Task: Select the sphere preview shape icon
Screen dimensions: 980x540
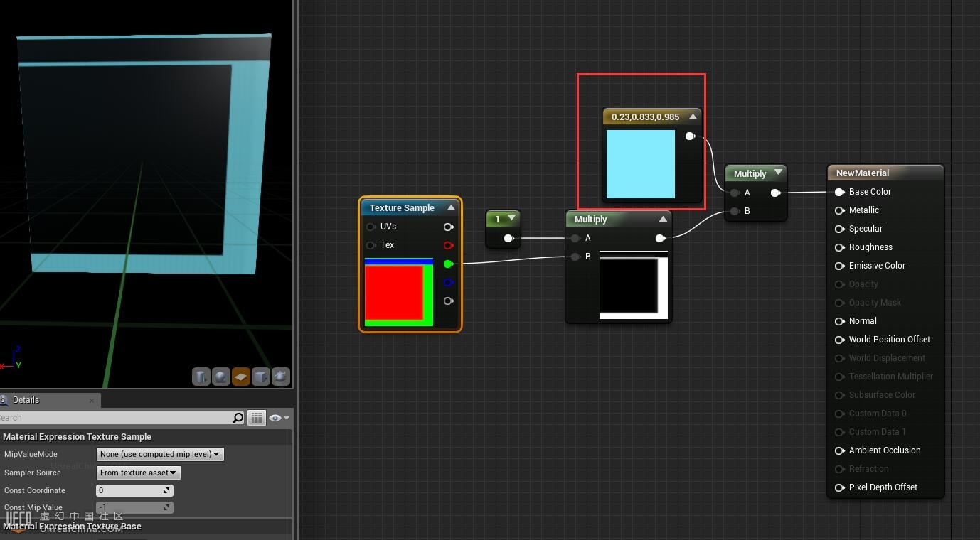Action: [221, 377]
